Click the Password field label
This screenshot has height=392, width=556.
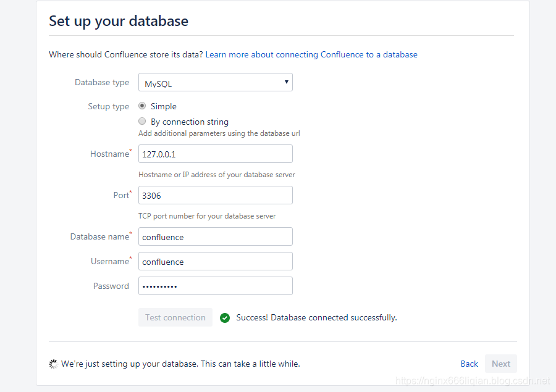pyautogui.click(x=111, y=286)
